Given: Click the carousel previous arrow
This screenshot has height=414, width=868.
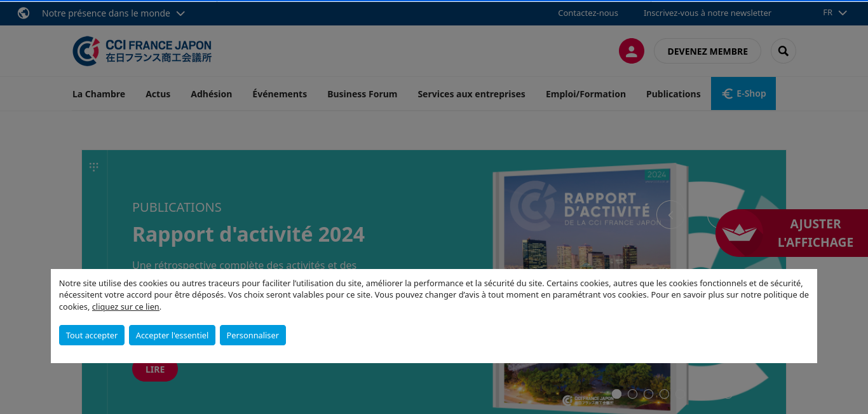Looking at the screenshot, I should pos(669,214).
